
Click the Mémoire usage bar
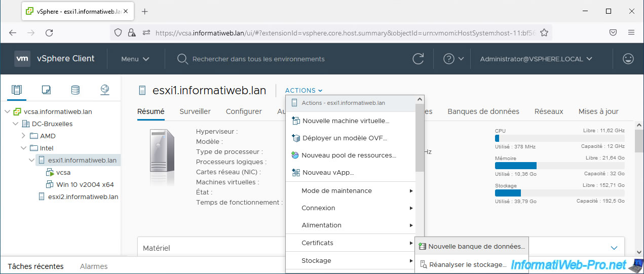tap(559, 166)
